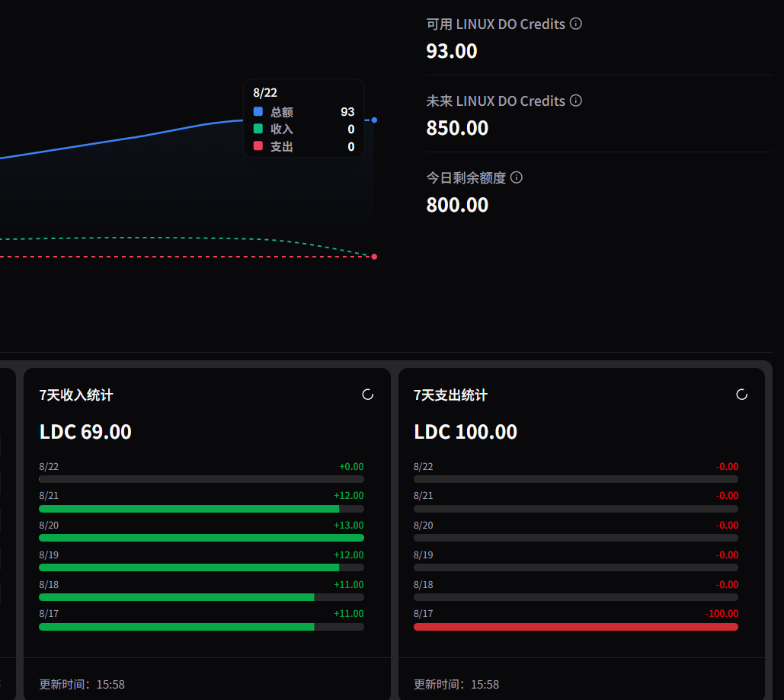
Task: Refresh the 7天支出统计 card
Action: pyautogui.click(x=741, y=395)
